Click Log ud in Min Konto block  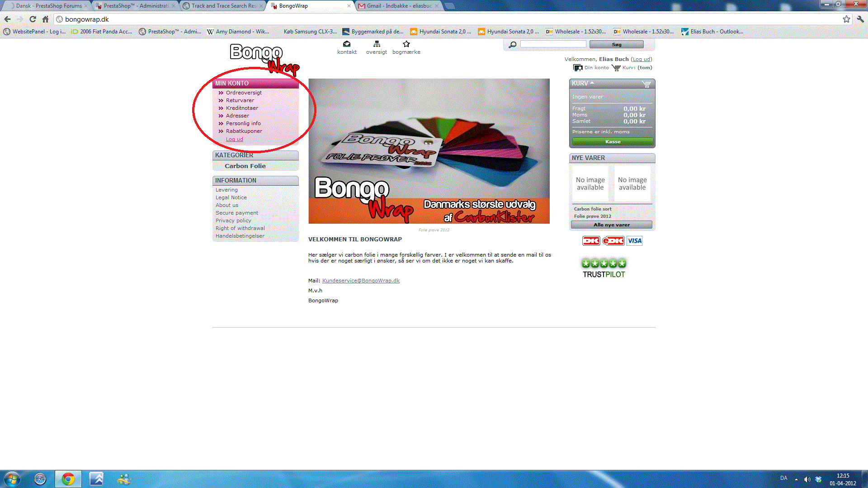point(234,139)
